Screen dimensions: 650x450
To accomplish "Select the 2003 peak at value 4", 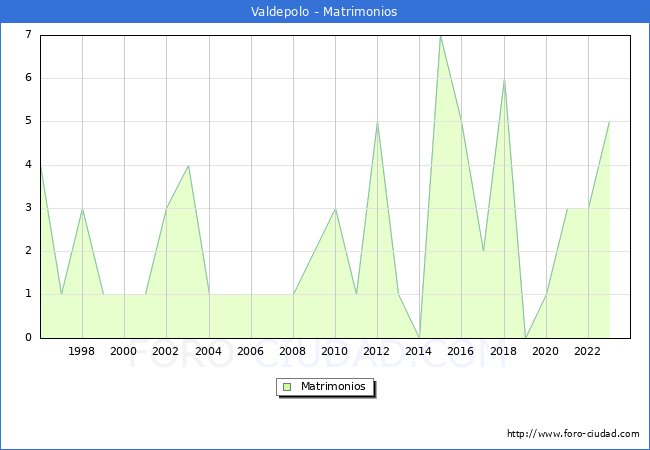I will point(188,165).
